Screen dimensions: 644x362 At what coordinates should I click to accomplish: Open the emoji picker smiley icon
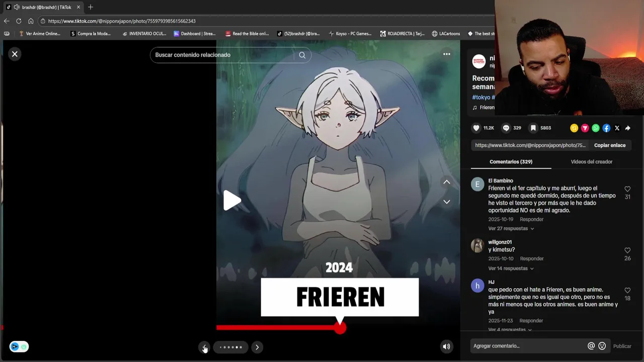pos(602,346)
